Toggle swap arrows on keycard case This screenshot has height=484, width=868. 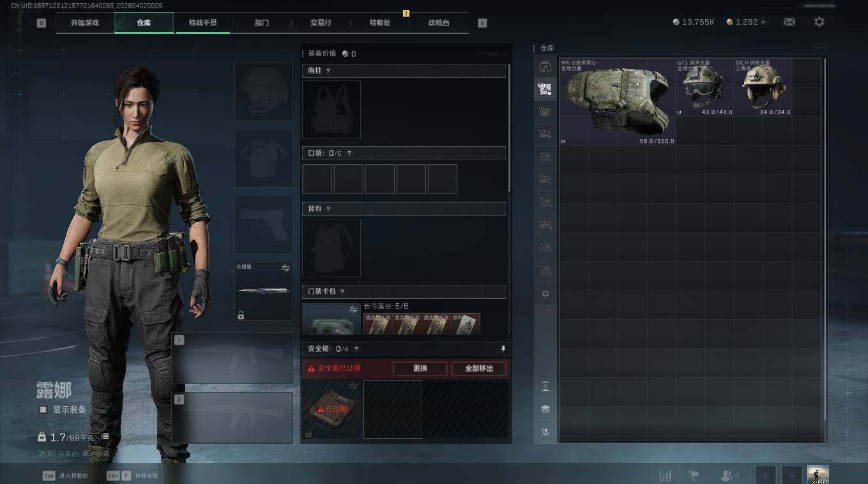click(x=353, y=309)
